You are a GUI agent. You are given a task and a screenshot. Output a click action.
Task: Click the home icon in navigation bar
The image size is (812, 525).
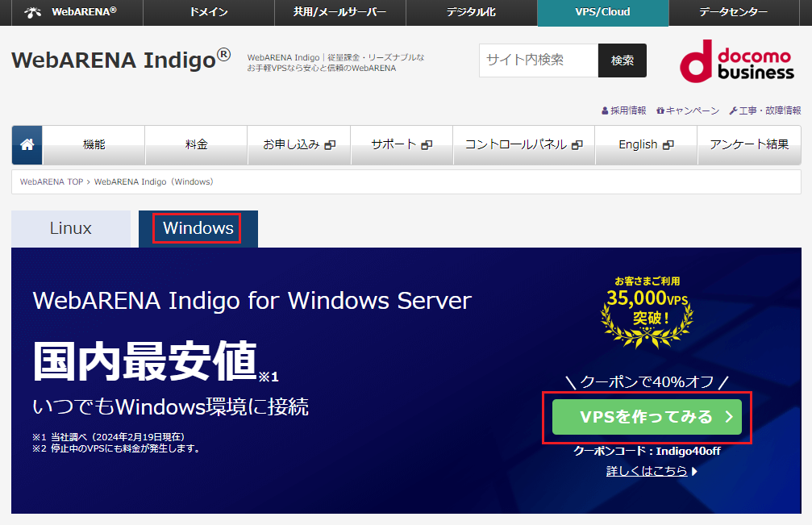coord(27,145)
